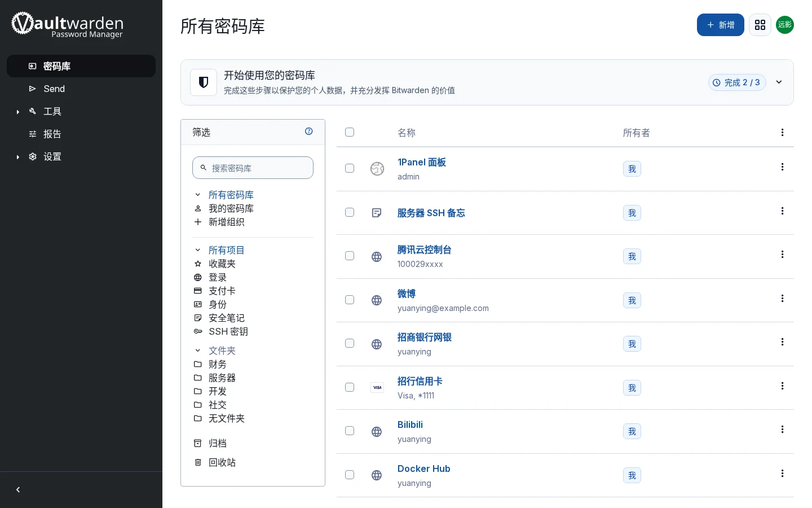
Task: Open options menu for Docker Hub row
Action: [x=782, y=474]
